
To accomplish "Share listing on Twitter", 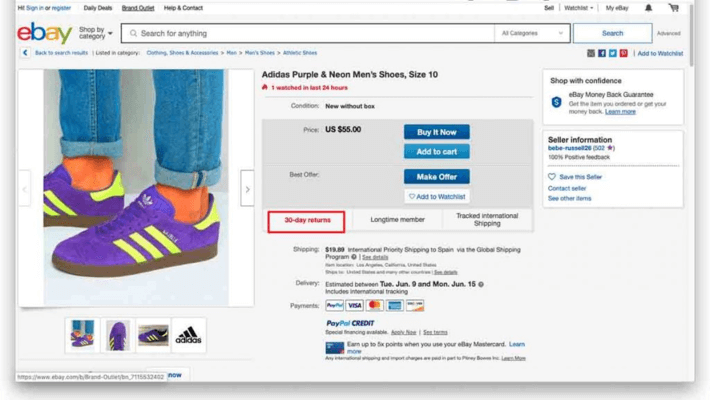I will click(x=613, y=53).
